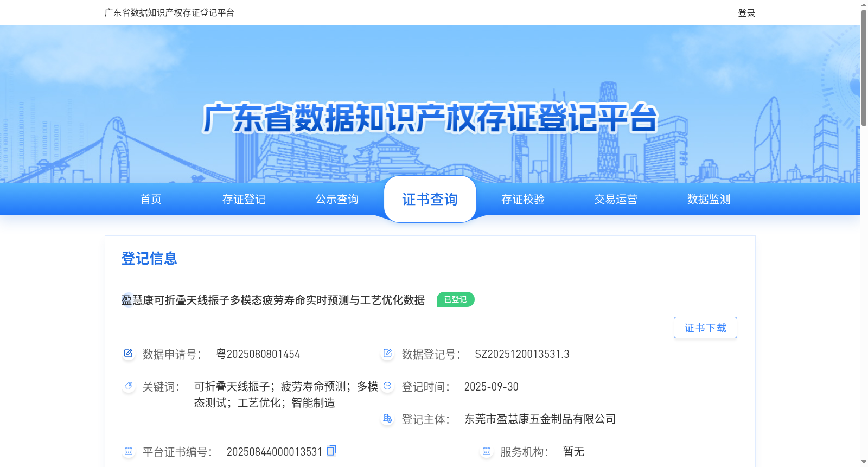The image size is (868, 467).
Task: Open the 首页 navigation tab
Action: [x=151, y=199]
